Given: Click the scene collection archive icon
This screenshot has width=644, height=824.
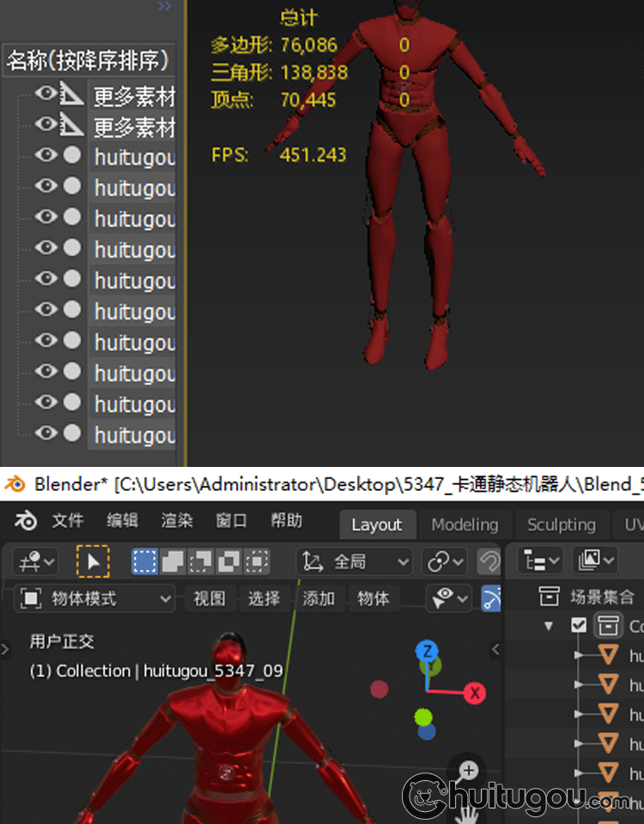Looking at the screenshot, I should point(549,597).
